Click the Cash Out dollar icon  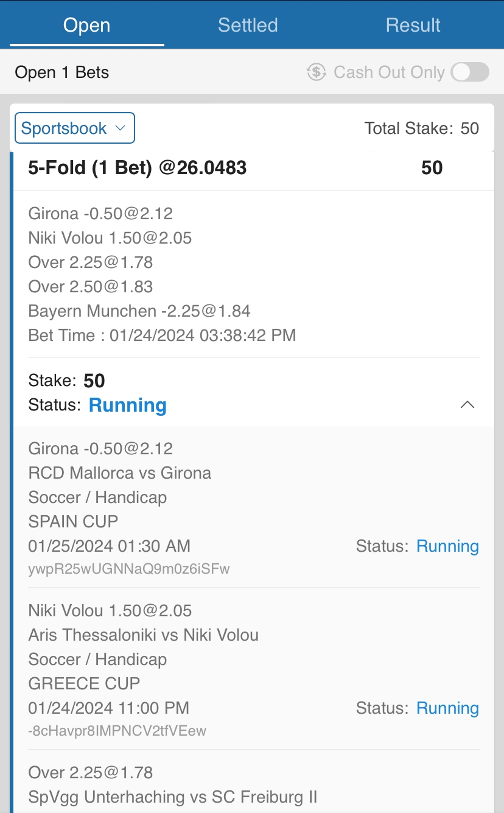(x=317, y=72)
